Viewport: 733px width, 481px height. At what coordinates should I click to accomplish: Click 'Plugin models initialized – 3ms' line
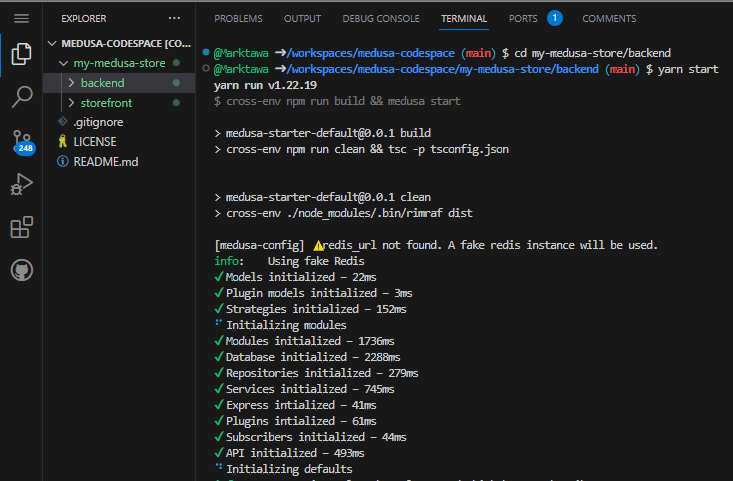[313, 293]
